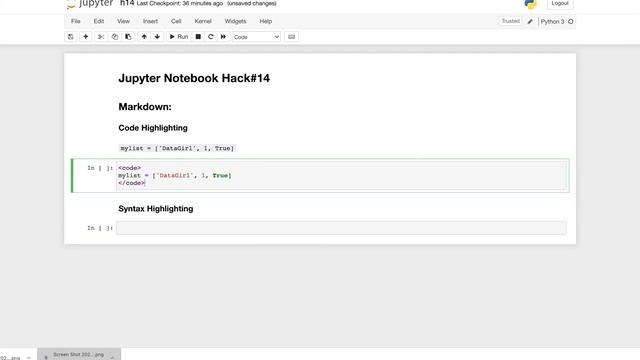The width and height of the screenshot is (640, 360).
Task: Click the Jupyter Notebook Hack#14 heading
Action: 194,78
